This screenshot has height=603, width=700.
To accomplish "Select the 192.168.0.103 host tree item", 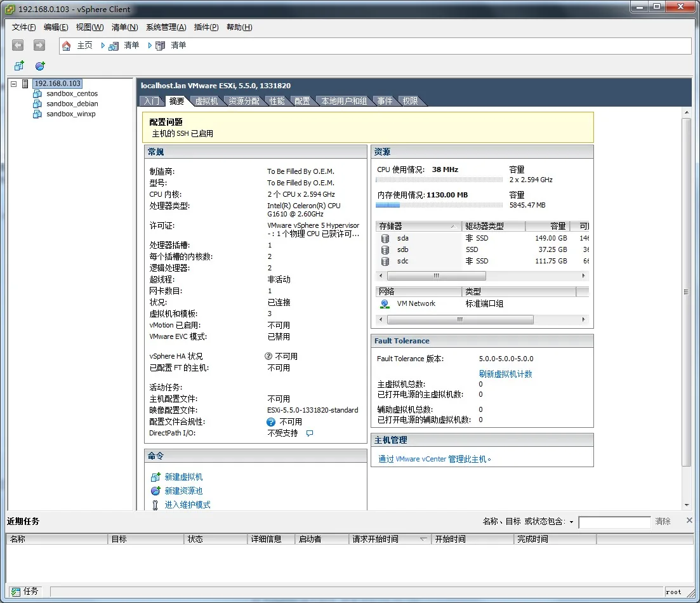I will [x=58, y=84].
